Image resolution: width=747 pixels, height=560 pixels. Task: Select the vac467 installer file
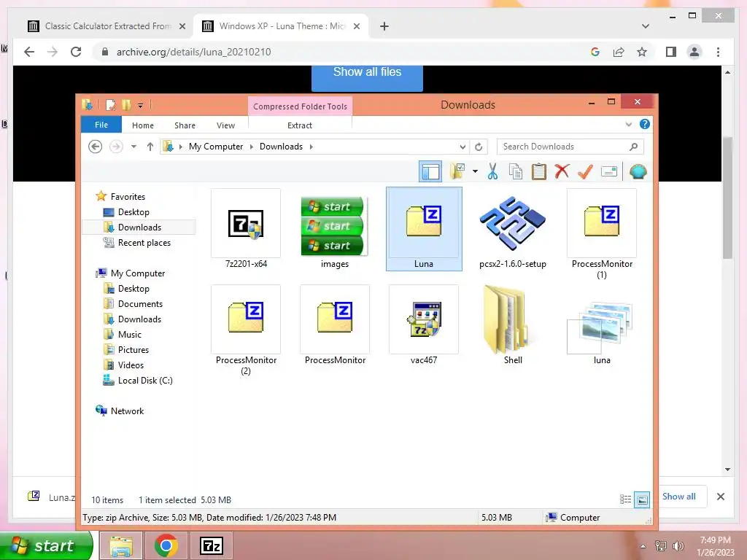(424, 325)
